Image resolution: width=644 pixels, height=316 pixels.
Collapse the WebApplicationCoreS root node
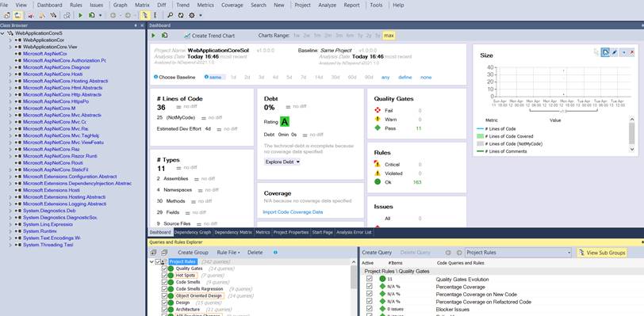coord(3,33)
